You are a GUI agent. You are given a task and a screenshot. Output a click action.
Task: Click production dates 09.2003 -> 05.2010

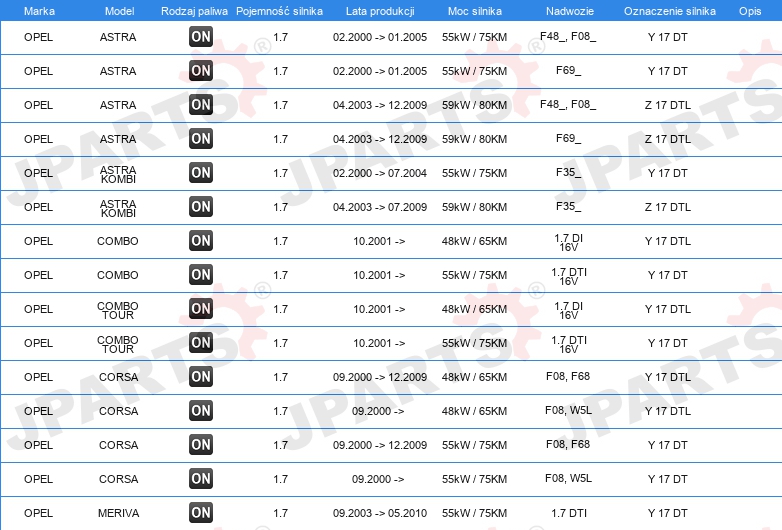[380, 513]
